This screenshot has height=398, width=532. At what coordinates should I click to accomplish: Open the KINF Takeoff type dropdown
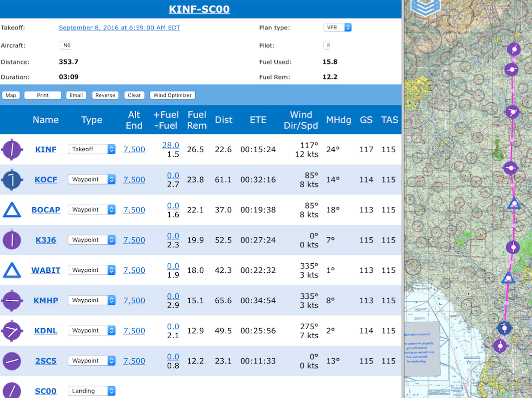click(92, 149)
